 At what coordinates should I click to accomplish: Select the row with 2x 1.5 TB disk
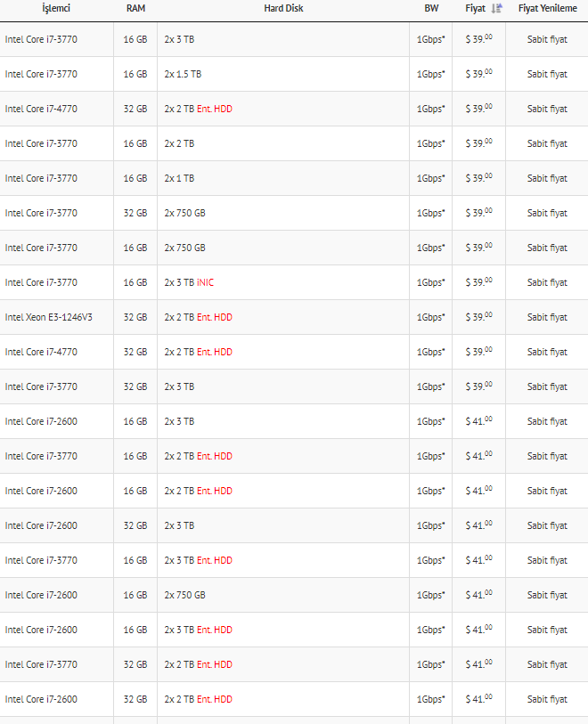tap(294, 74)
